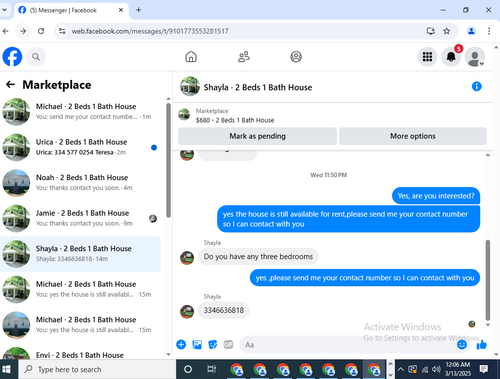Select Shayla conversation in list
The width and height of the screenshot is (500, 379).
pos(80,254)
